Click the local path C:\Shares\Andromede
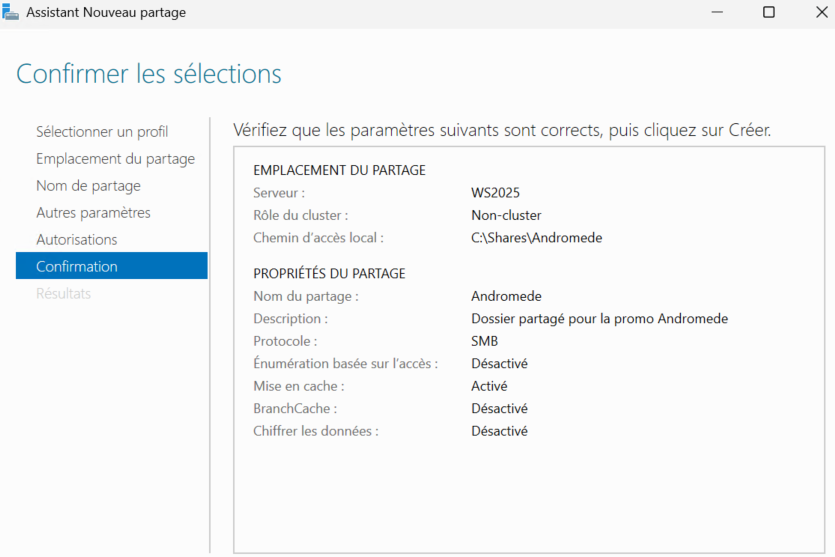 536,237
